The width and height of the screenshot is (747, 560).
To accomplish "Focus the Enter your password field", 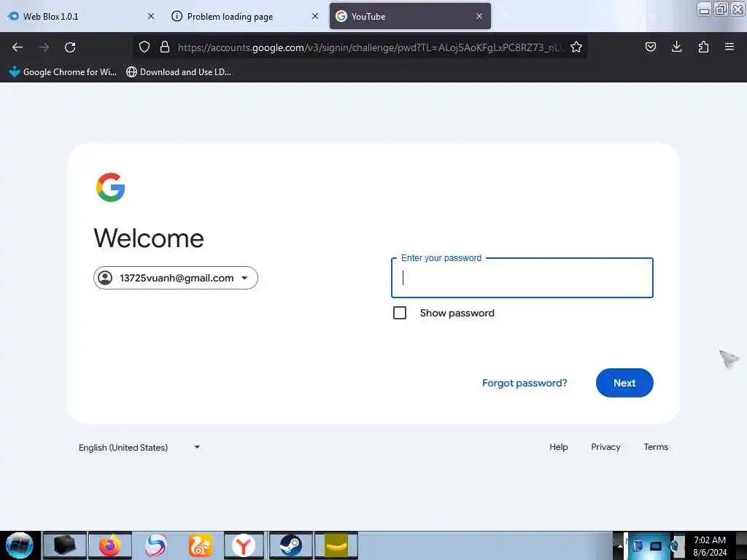I will [522, 278].
